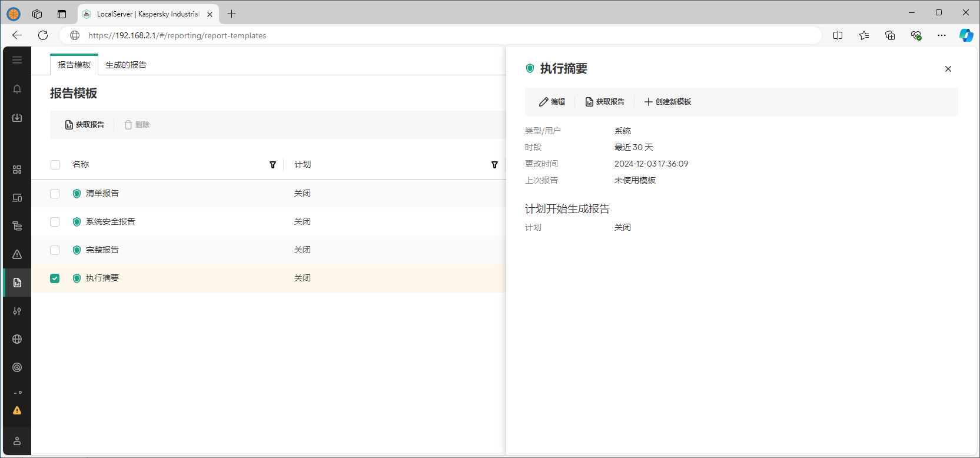Click 创建新模板 button
The width and height of the screenshot is (980, 458).
[667, 102]
